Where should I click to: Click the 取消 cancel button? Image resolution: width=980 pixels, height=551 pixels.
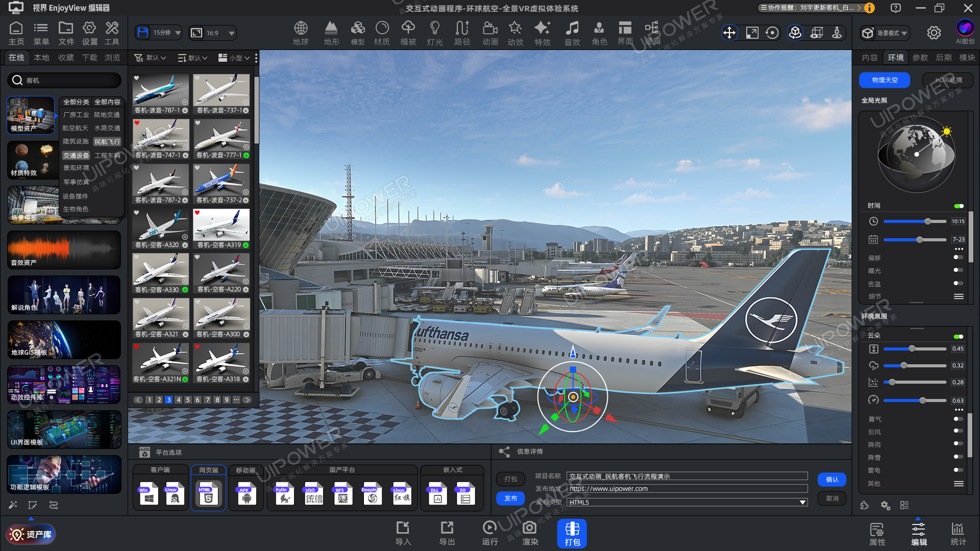(832, 498)
